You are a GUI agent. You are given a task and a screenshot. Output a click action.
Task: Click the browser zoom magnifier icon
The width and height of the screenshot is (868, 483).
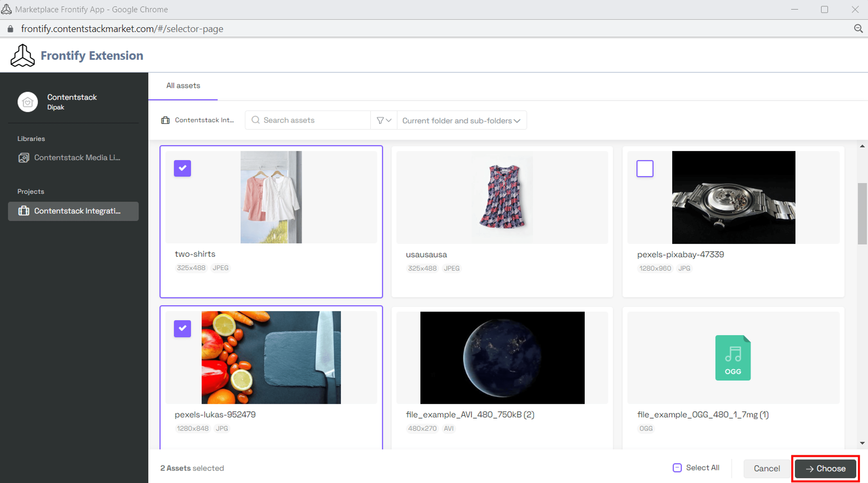pyautogui.click(x=858, y=29)
